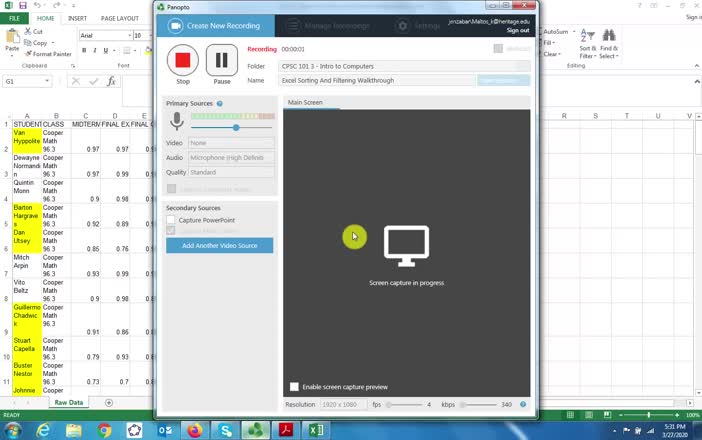Click the Cut icon in Clipboard
Image resolution: width=702 pixels, height=440 pixels.
tap(29, 32)
